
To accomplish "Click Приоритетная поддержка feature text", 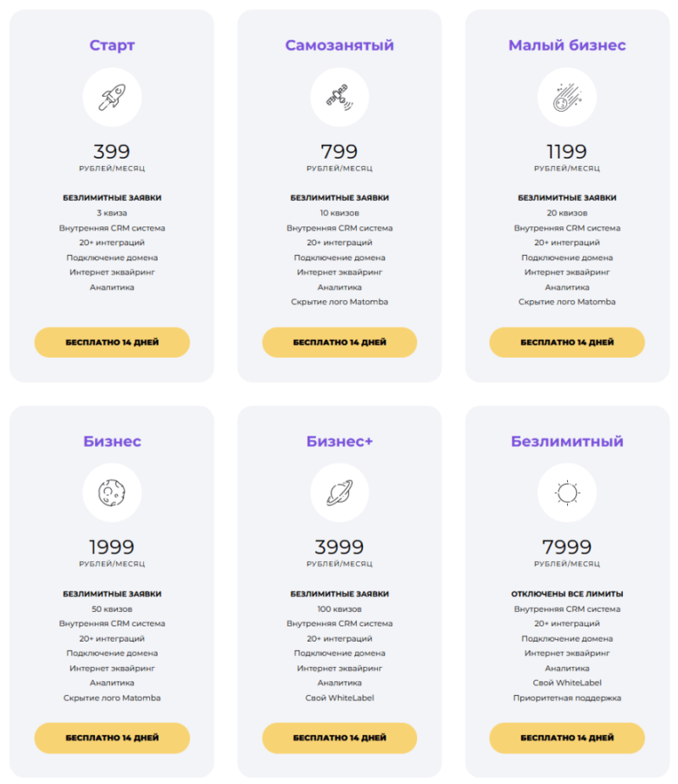I will (x=567, y=698).
